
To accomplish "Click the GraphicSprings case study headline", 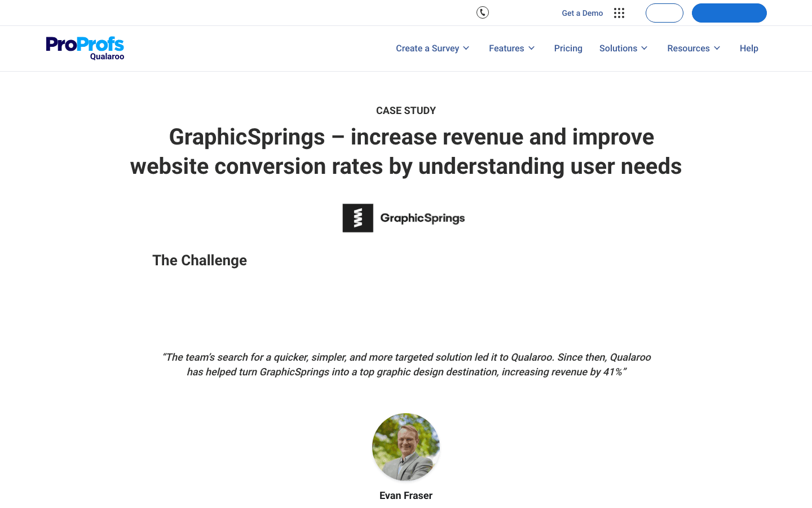I will (x=406, y=152).
